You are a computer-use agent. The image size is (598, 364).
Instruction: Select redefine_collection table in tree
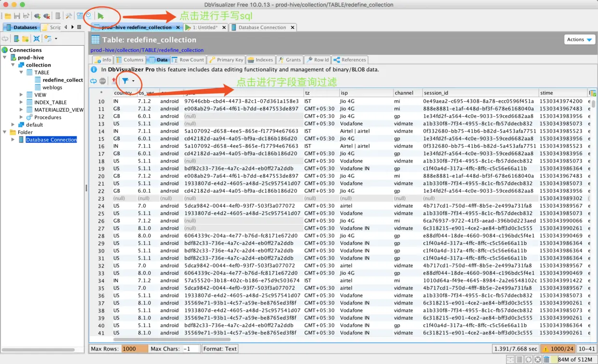(59, 80)
